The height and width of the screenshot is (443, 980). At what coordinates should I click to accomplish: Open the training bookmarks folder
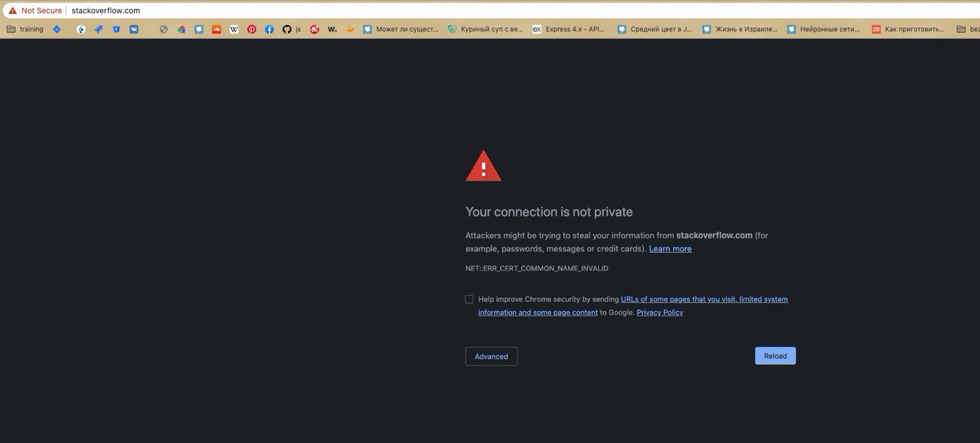click(x=24, y=29)
